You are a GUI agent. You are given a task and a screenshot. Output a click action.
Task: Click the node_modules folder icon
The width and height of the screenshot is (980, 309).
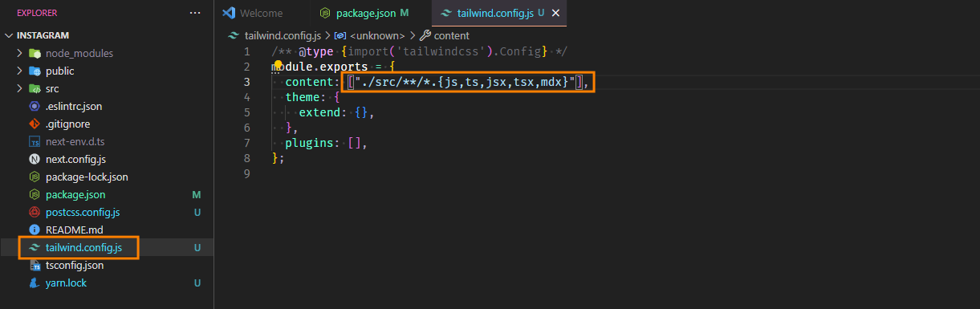[x=35, y=53]
